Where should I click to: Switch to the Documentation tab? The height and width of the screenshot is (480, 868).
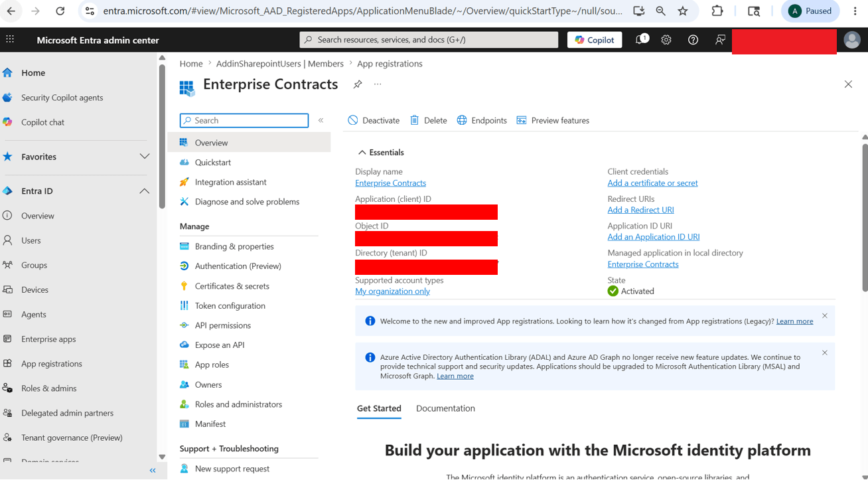tap(445, 408)
